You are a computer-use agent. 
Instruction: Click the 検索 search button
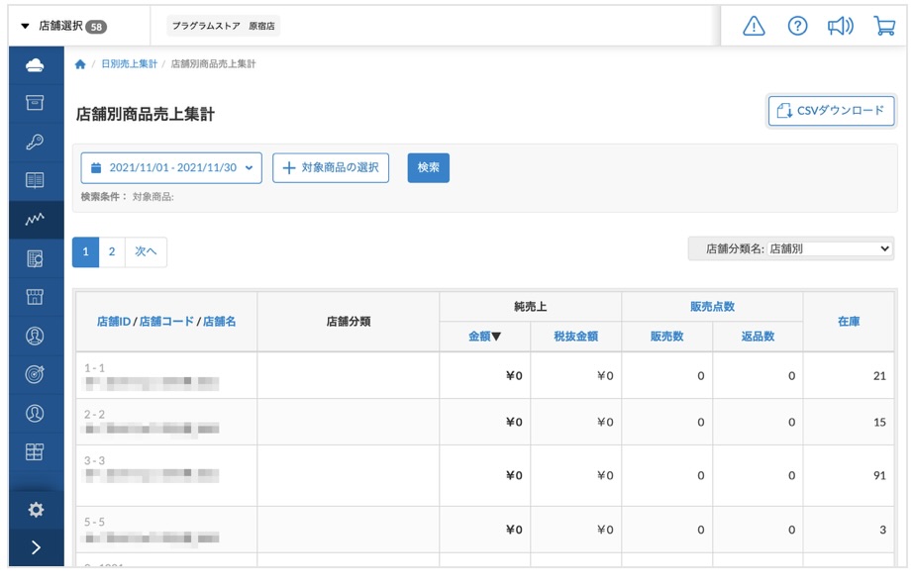pos(428,168)
